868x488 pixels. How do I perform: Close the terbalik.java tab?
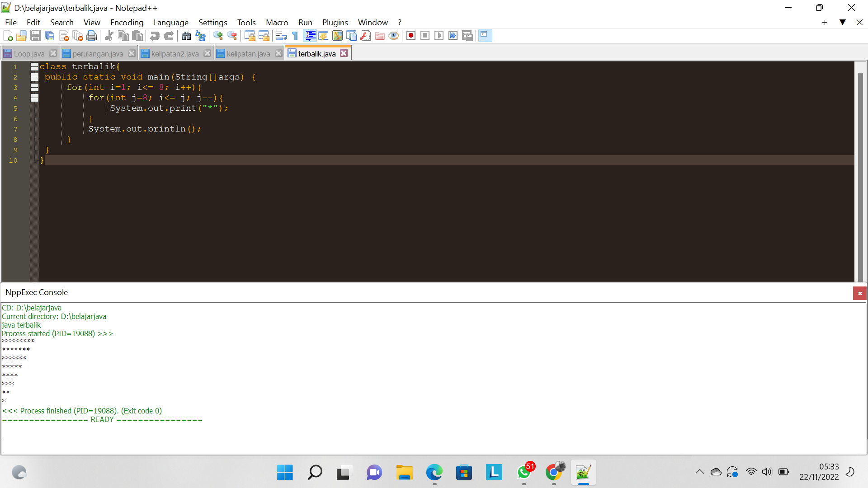[344, 53]
